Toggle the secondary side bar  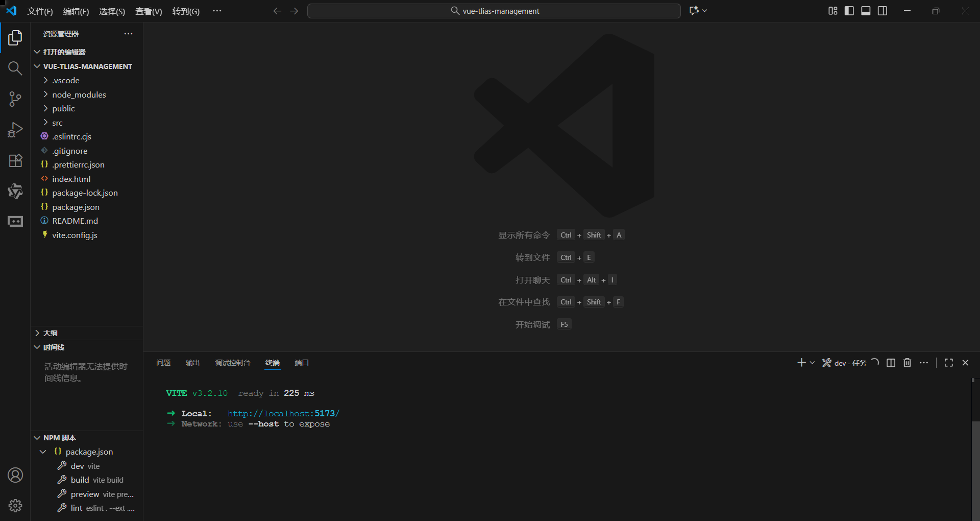pos(883,11)
